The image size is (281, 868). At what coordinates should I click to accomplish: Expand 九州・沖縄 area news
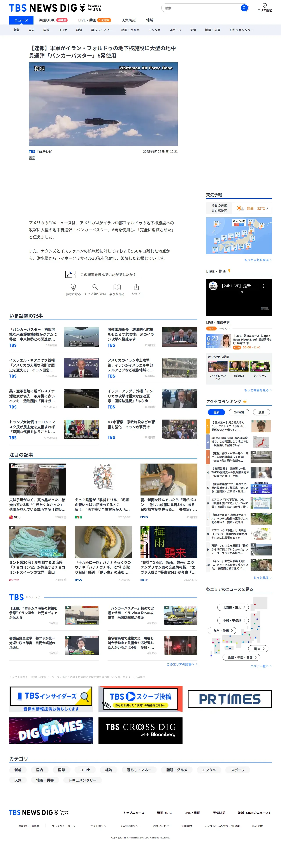tap(222, 631)
